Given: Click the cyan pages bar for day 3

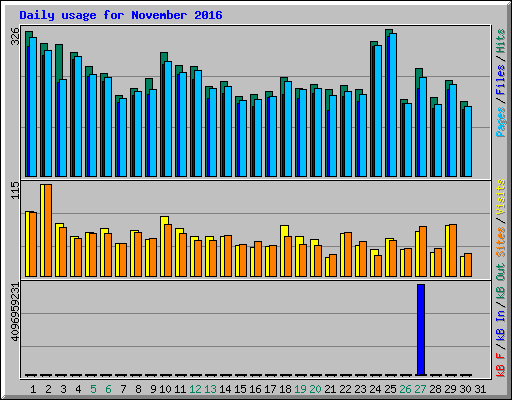Looking at the screenshot, I should 63,128.
